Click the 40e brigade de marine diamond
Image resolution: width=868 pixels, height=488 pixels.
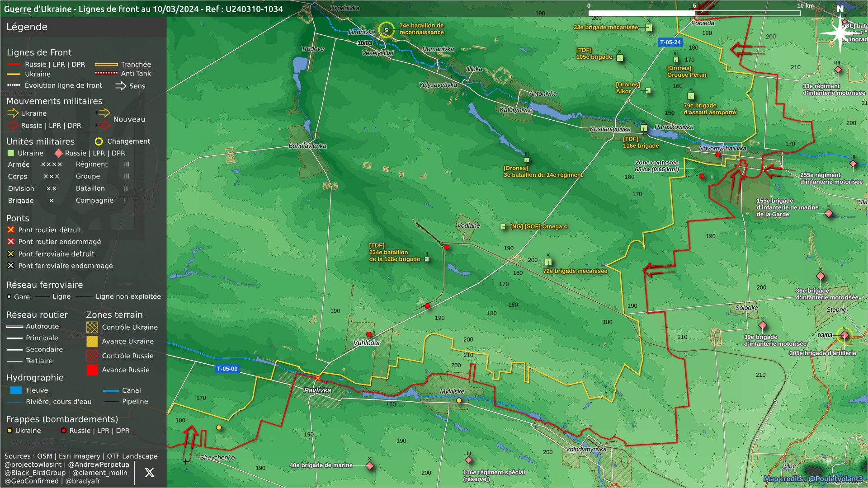369,465
